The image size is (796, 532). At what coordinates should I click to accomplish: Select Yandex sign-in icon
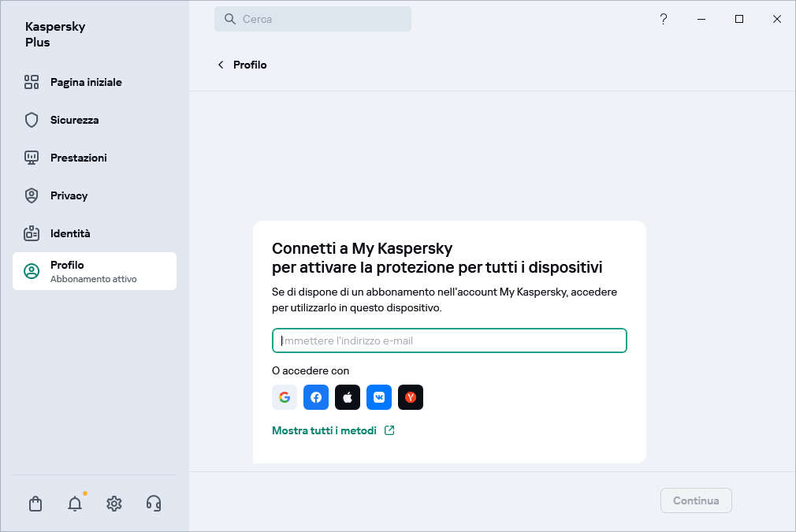(x=411, y=397)
